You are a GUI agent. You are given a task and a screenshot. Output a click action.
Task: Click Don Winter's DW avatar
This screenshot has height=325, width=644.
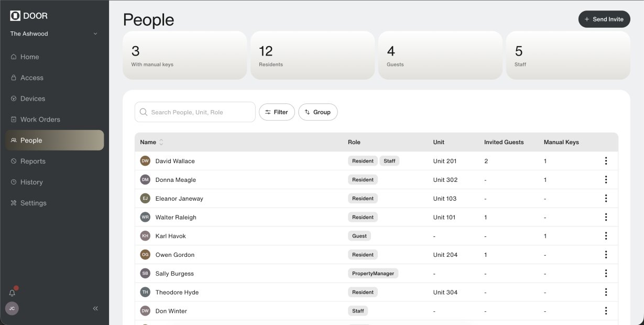click(145, 311)
